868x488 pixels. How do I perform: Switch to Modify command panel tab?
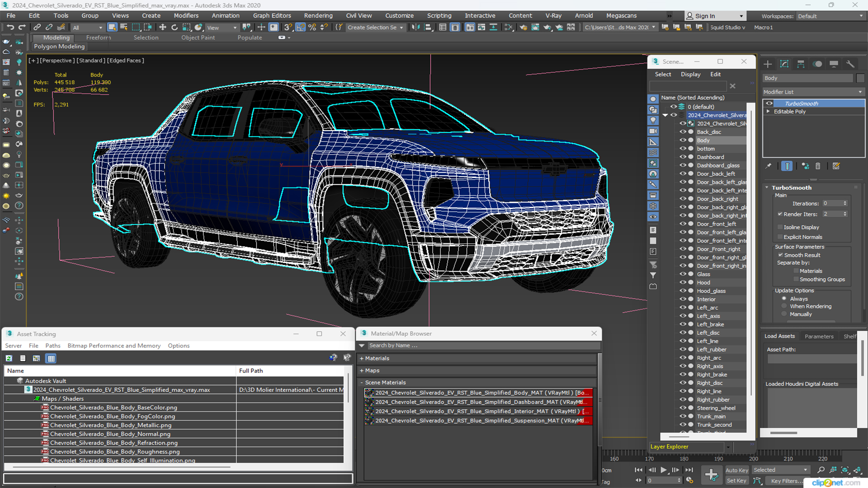point(784,64)
